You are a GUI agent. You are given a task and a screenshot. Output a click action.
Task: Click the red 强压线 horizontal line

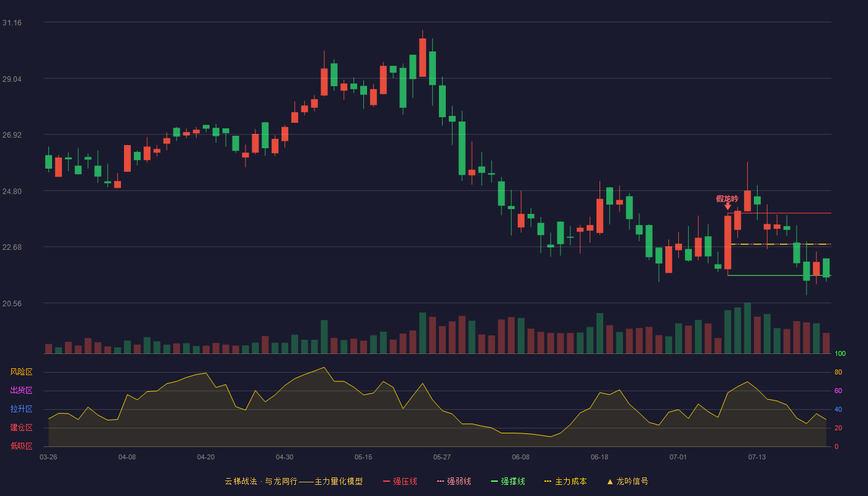779,213
